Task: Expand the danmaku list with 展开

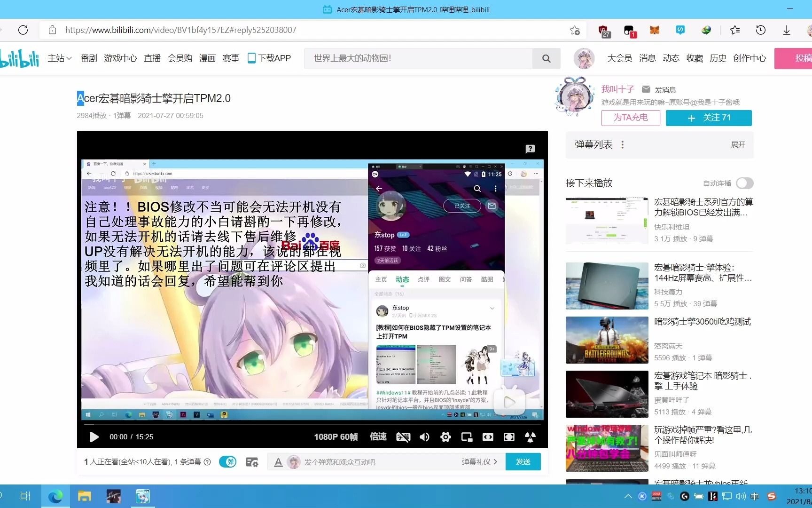Action: click(738, 145)
